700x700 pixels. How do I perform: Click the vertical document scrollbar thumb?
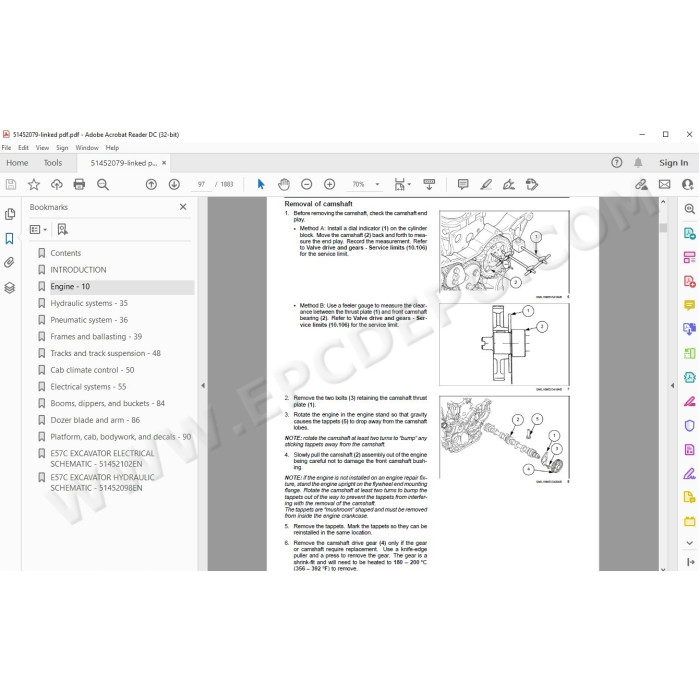click(663, 228)
